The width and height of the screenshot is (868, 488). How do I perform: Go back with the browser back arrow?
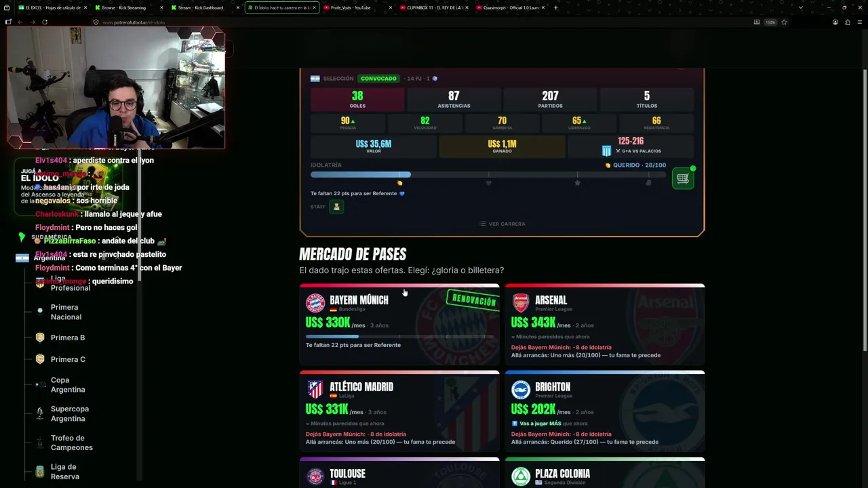pos(20,22)
